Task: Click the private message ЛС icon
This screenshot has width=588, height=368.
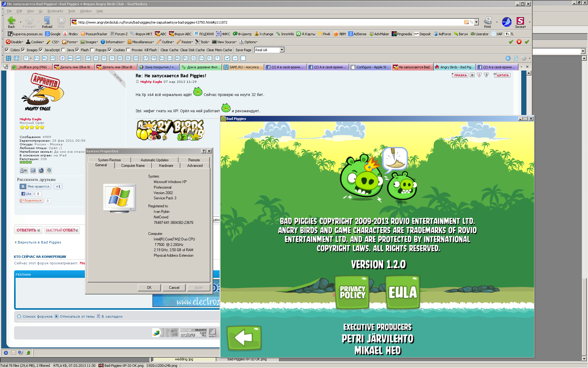Action: coord(24,171)
